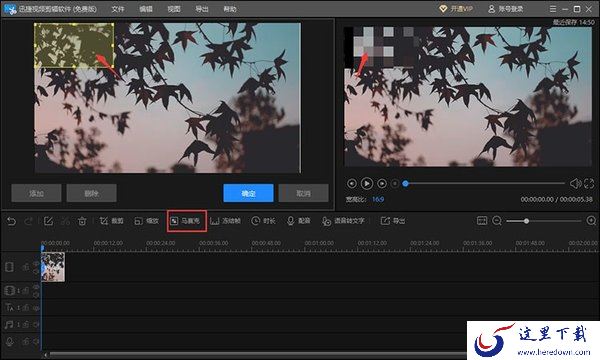This screenshot has width=600, height=360.
Task: Click 添加 add mosaic button
Action: coord(36,193)
